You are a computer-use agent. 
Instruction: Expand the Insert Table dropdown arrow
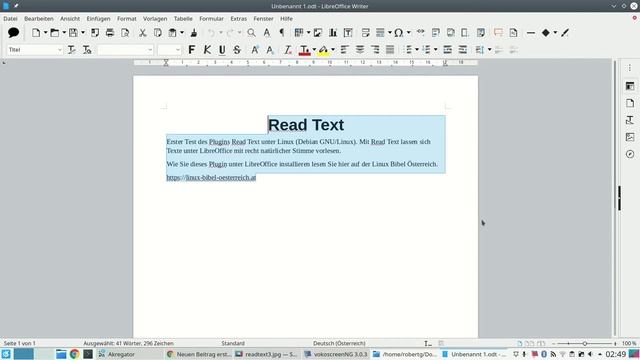point(309,33)
